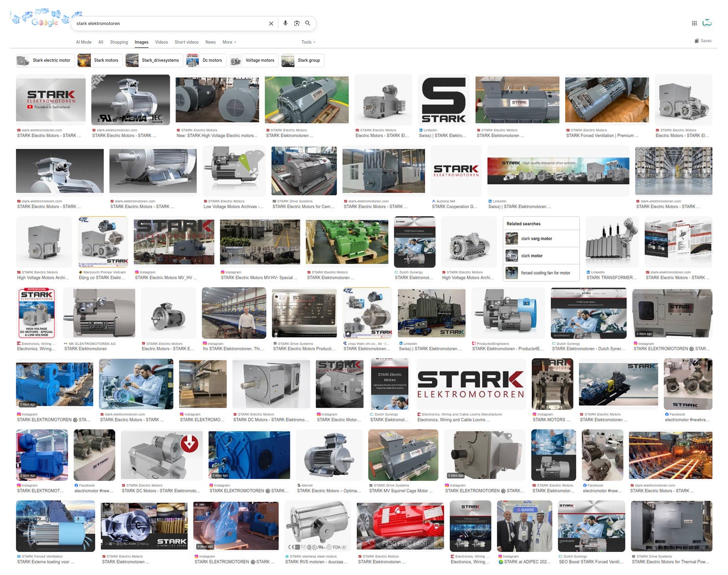Open the red F250 F300 F400 motors thumbnail
This screenshot has width=728, height=575.
(400, 526)
